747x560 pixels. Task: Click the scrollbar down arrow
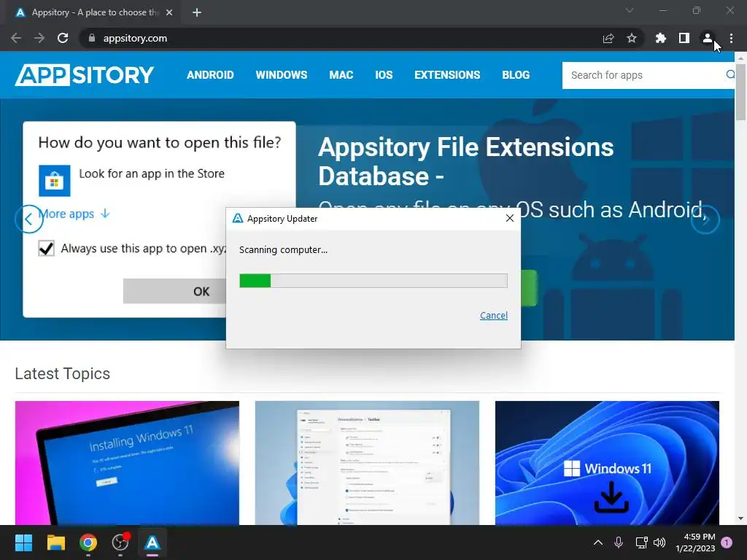[x=740, y=518]
